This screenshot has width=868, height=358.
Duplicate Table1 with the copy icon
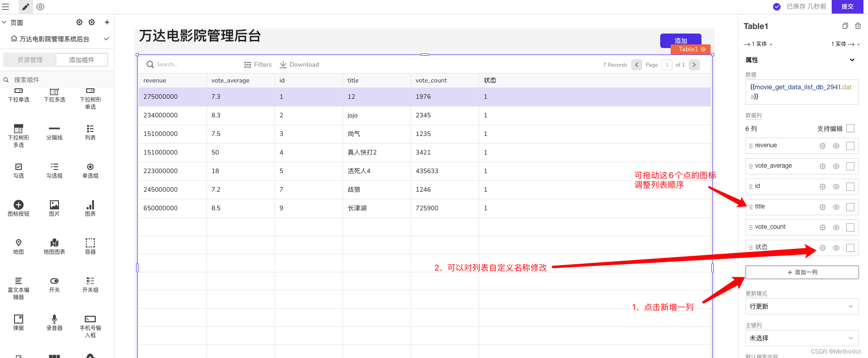click(x=845, y=26)
